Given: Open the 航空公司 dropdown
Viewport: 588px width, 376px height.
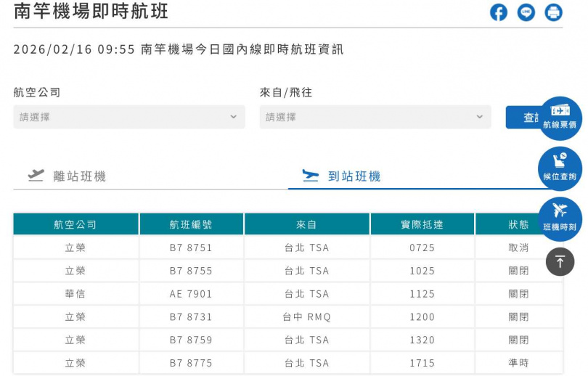Looking at the screenshot, I should [x=129, y=117].
